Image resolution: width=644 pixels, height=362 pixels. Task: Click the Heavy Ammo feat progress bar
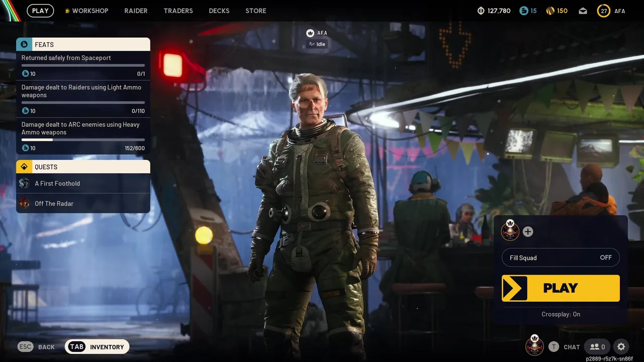[83, 140]
